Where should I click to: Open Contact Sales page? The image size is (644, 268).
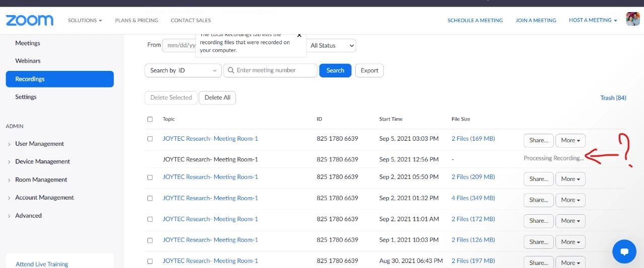191,21
